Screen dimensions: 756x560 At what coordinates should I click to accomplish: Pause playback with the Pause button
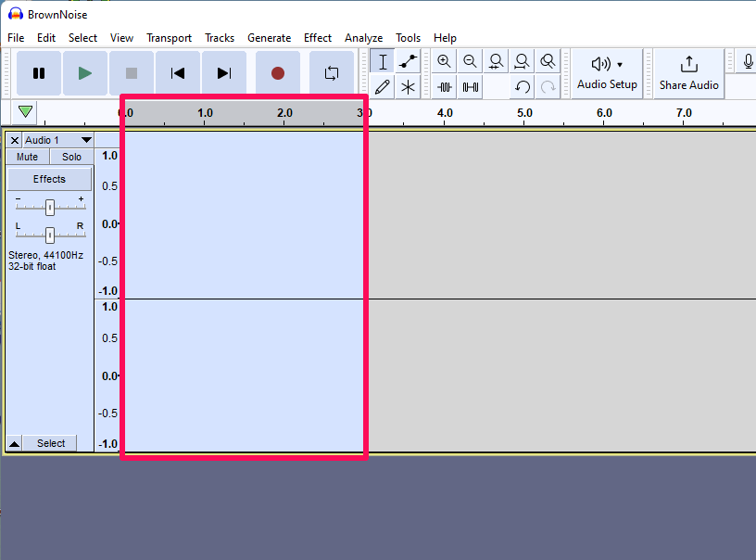(39, 73)
